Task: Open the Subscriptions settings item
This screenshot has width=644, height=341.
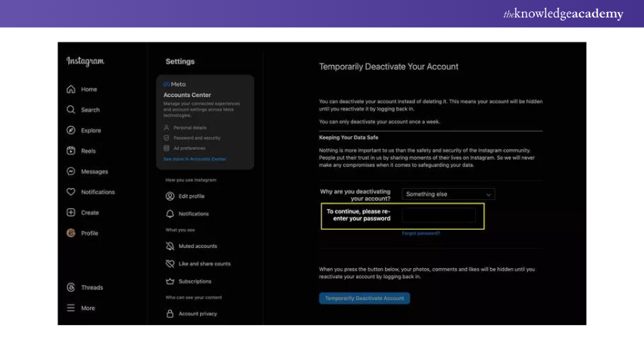Action: (195, 281)
